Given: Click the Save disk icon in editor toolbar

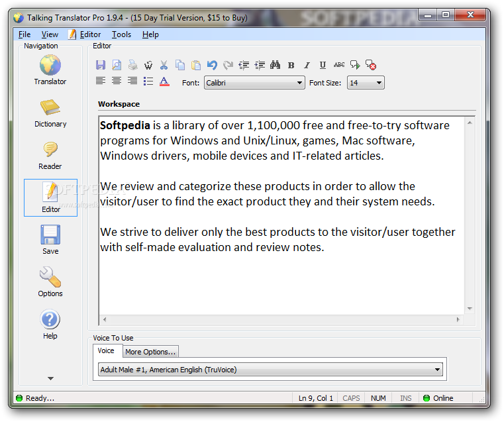Looking at the screenshot, I should [x=101, y=65].
